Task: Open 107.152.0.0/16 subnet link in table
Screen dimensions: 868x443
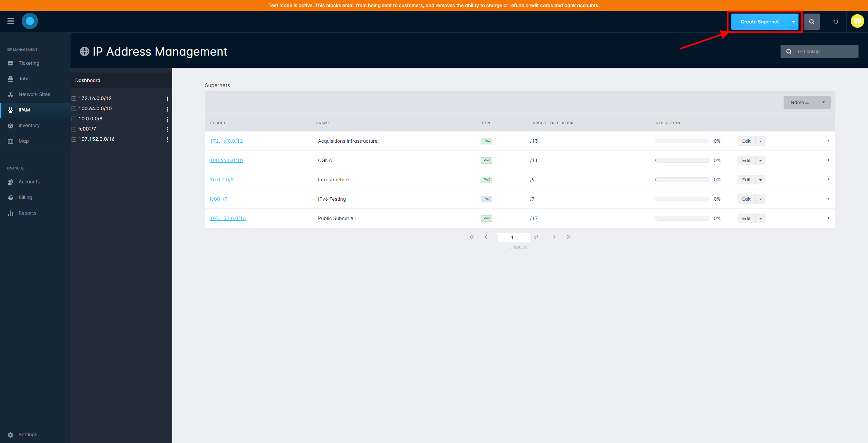Action: pos(228,218)
